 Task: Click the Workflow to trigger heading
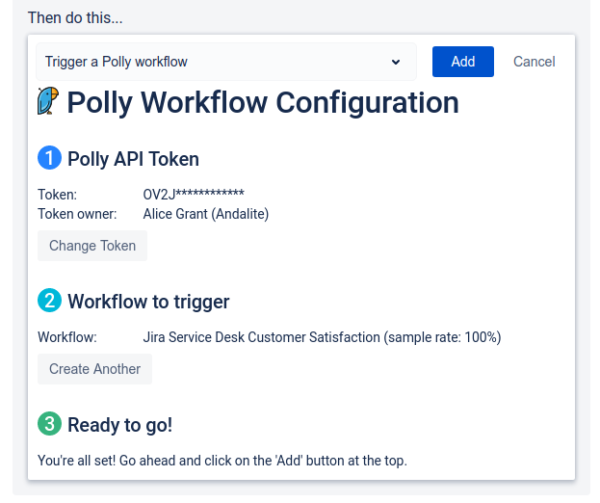[x=148, y=301]
